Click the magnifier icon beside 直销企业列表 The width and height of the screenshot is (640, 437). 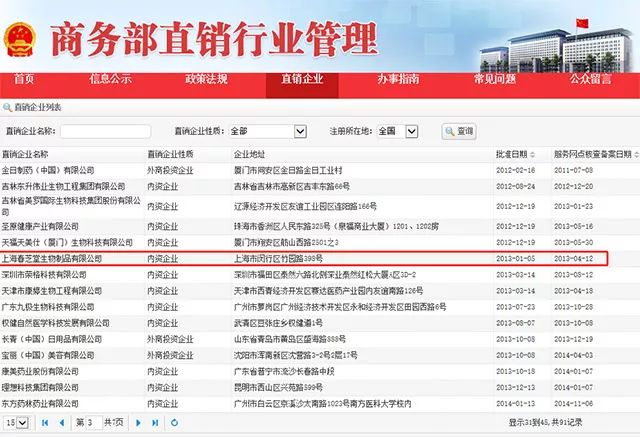tap(8, 105)
